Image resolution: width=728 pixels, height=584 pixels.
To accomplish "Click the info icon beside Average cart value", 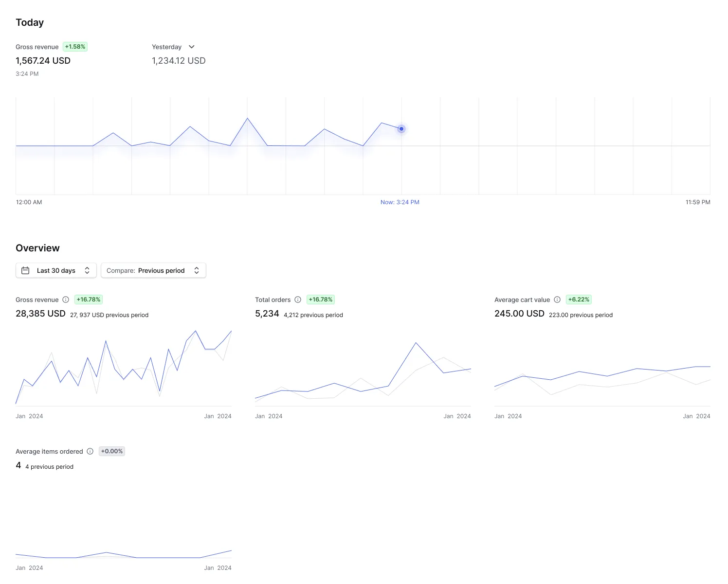I will click(556, 300).
